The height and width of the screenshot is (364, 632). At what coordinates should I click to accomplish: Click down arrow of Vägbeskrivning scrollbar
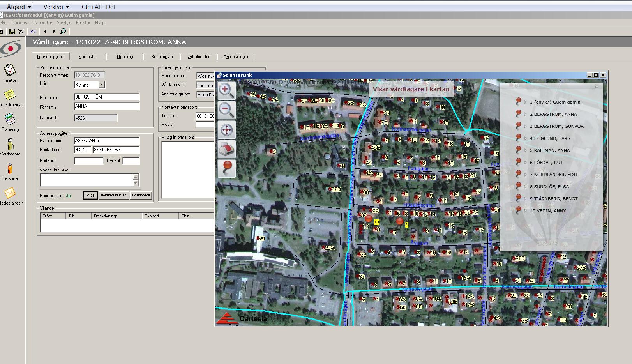click(x=136, y=183)
